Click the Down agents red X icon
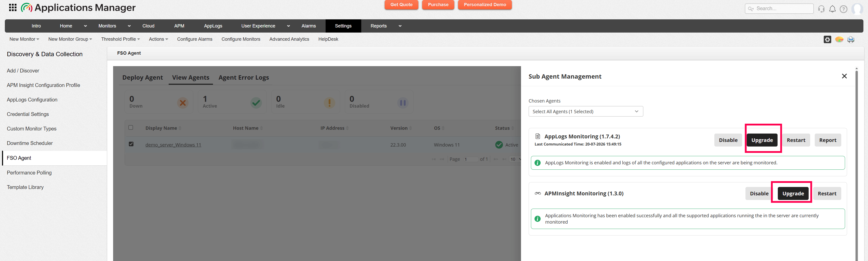 [183, 103]
